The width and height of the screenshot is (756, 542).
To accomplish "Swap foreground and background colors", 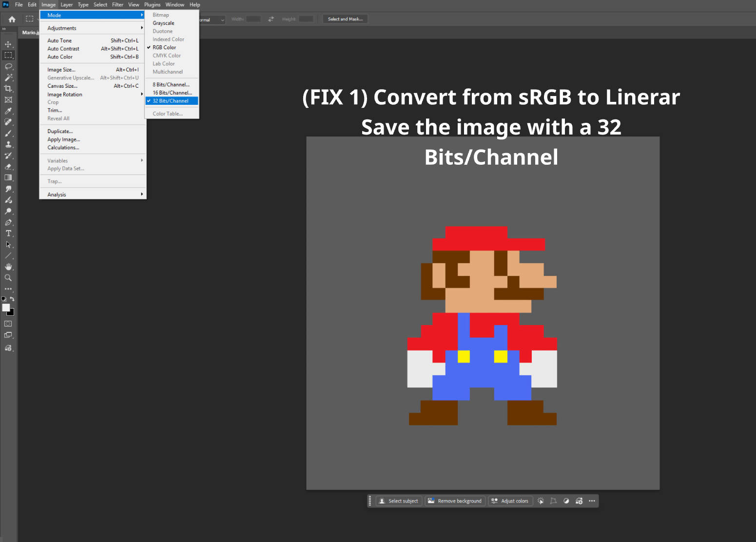I will pyautogui.click(x=12, y=299).
